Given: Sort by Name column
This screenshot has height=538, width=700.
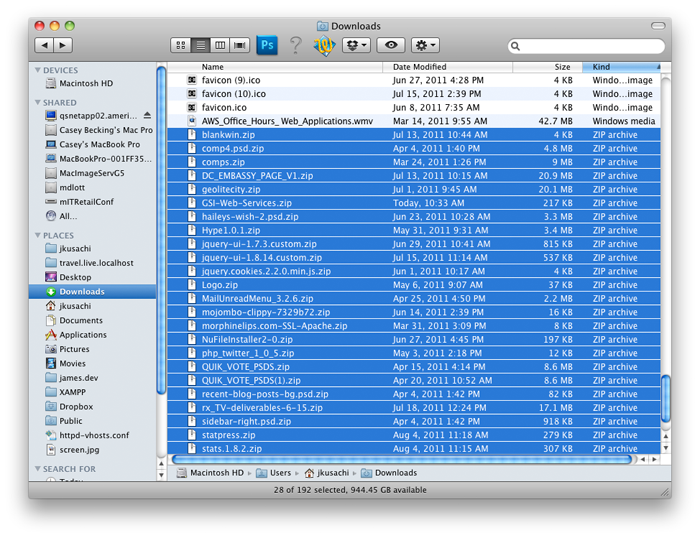Looking at the screenshot, I should pos(275,67).
